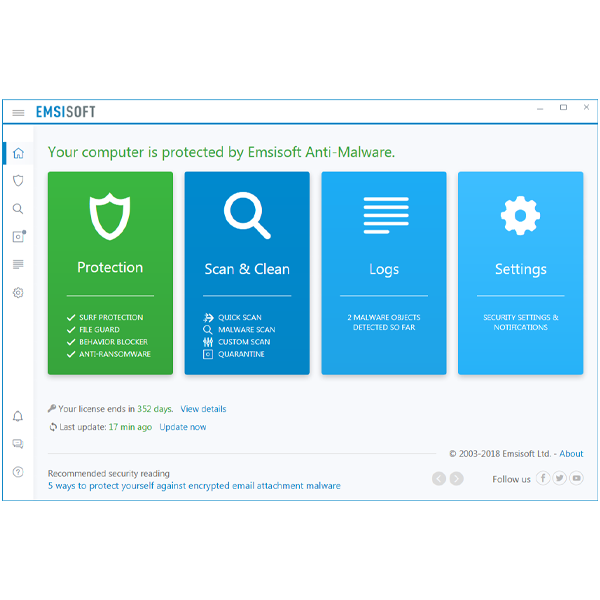Click the large shield icon in Protection tile
The height and width of the screenshot is (600, 600).
coord(110,216)
